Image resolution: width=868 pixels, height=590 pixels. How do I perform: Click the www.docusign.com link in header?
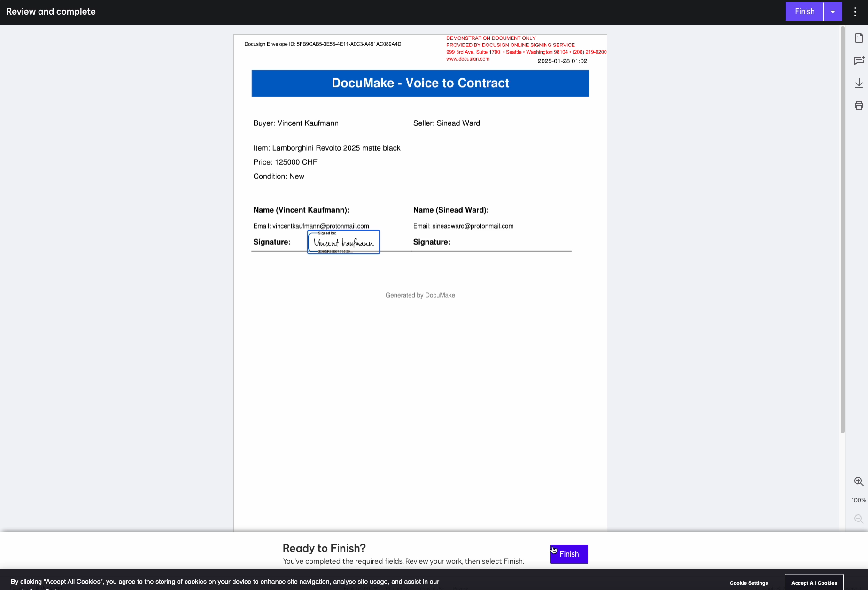[x=468, y=59]
